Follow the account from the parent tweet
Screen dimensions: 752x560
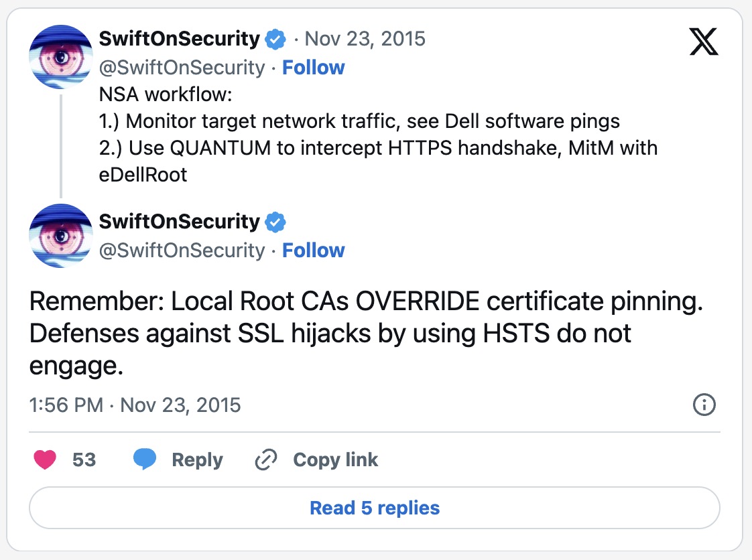(313, 68)
